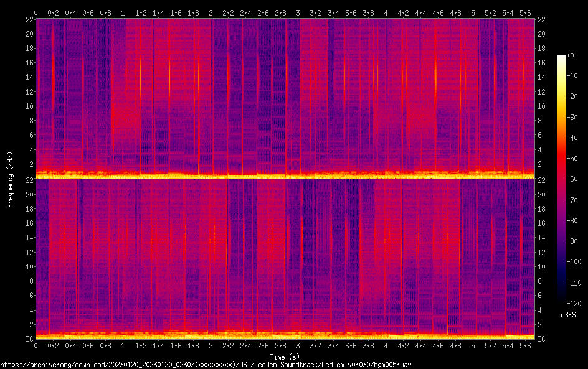Viewport: 588px width, 369px height.
Task: Click the 'dBFS' label under the color bar
Action: pos(567,315)
